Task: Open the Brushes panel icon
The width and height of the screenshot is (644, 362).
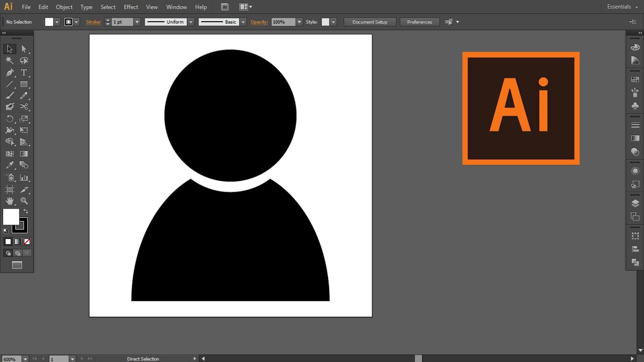Action: pos(635,93)
